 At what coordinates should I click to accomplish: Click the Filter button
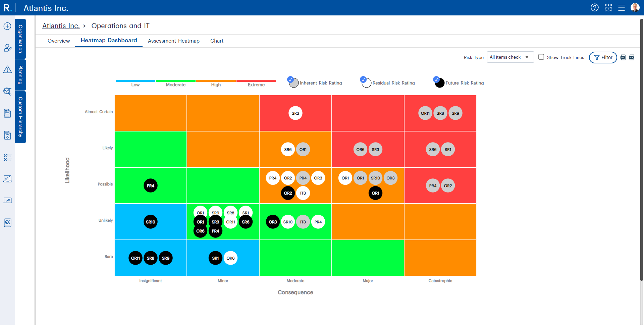point(603,57)
